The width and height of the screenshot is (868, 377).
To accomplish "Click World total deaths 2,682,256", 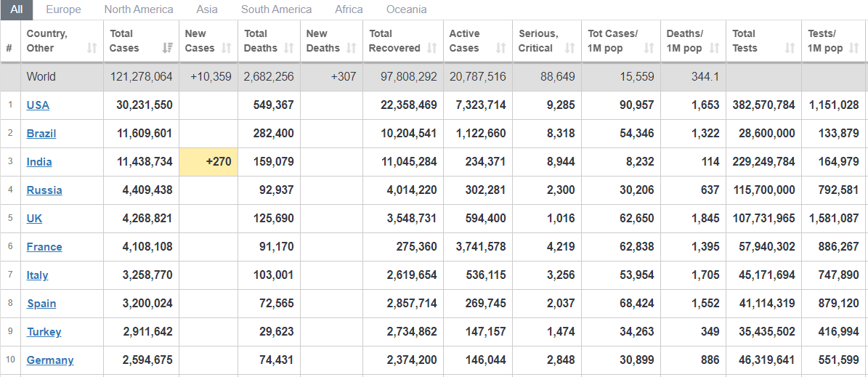I will click(269, 77).
